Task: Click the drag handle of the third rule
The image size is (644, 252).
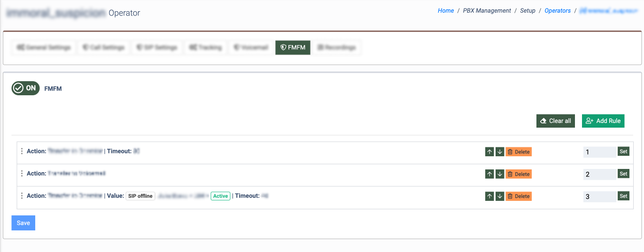Action: coord(22,196)
